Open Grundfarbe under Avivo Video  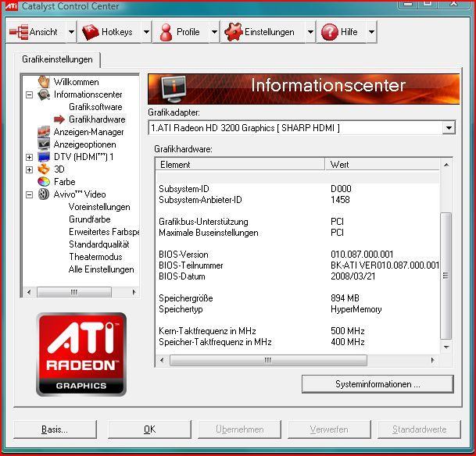click(x=90, y=219)
